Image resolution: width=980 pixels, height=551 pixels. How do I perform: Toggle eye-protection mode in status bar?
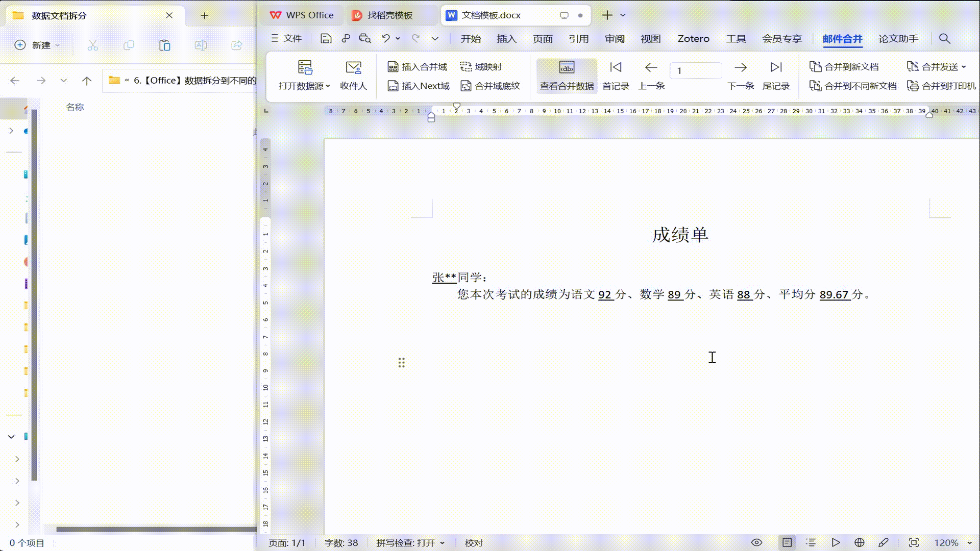click(x=756, y=542)
